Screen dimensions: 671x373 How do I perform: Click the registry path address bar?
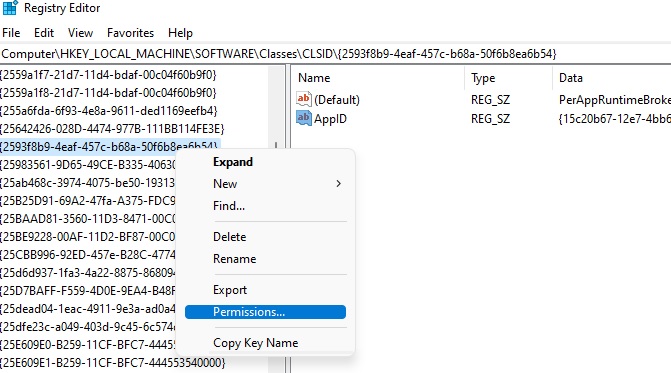[336, 54]
